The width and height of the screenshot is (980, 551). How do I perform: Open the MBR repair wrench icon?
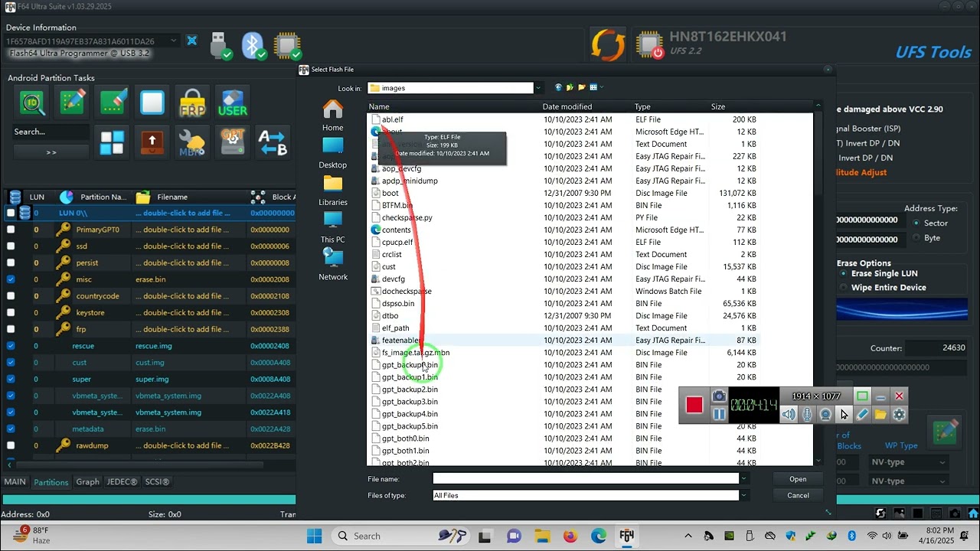[192, 142]
